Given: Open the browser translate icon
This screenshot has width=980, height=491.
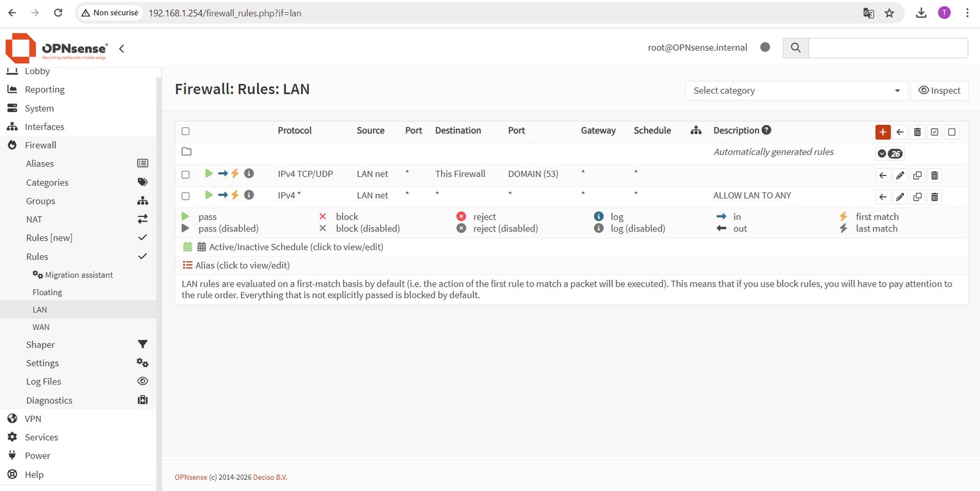Looking at the screenshot, I should click(869, 13).
